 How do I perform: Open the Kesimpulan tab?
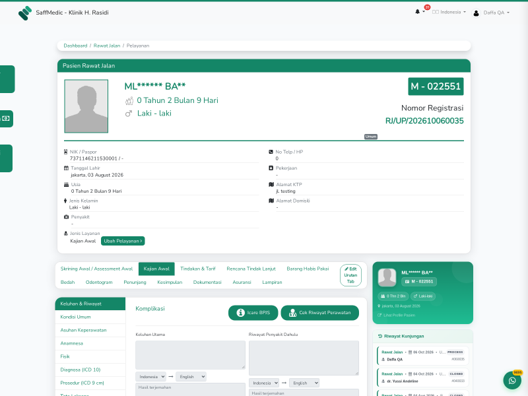pyautogui.click(x=170, y=282)
